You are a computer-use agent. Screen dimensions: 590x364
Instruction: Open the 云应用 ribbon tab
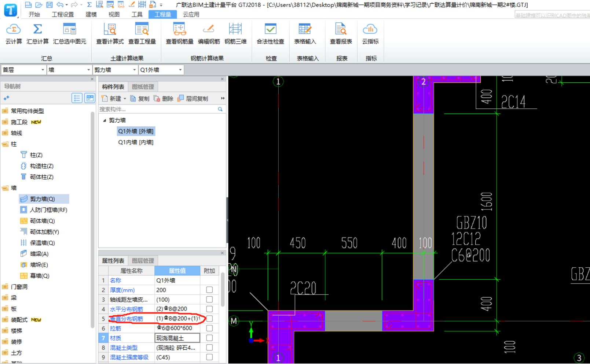191,14
